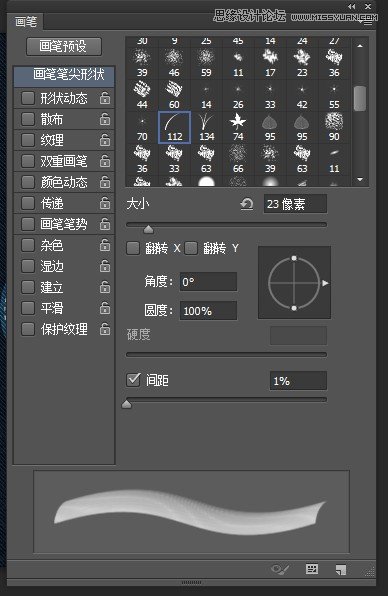Toggle the lock icon beside 保护纹理

[x=105, y=329]
